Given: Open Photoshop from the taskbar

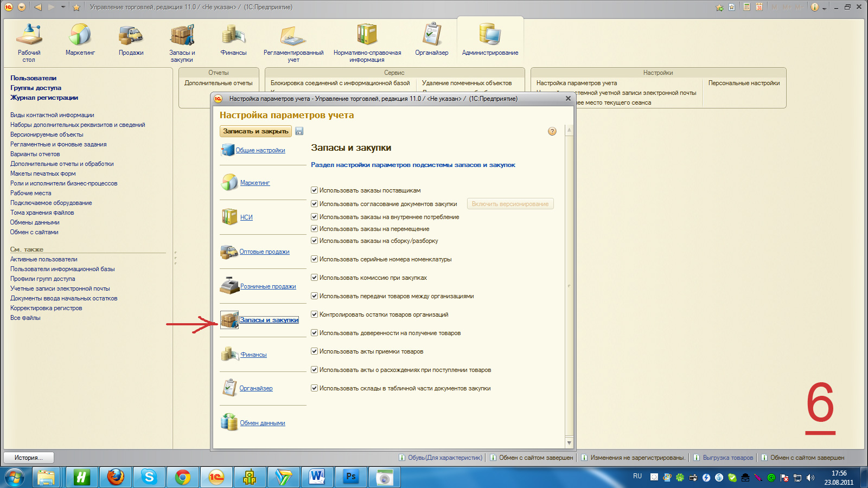Looking at the screenshot, I should pos(351,477).
